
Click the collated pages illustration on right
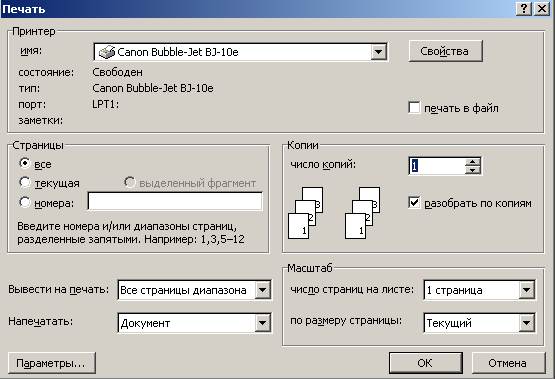click(362, 213)
